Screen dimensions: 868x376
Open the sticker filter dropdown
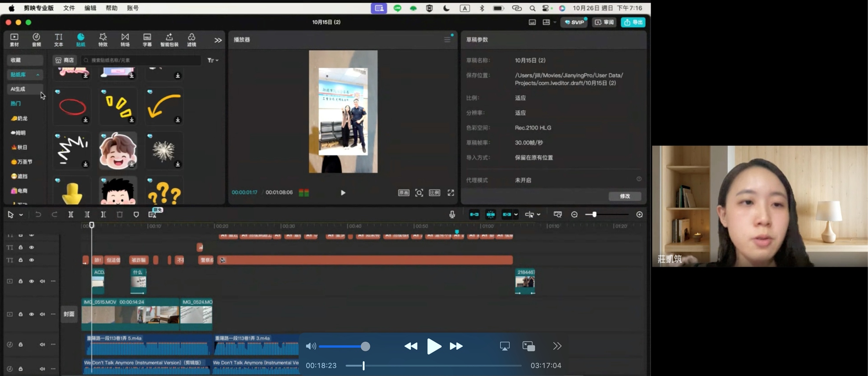click(x=213, y=60)
